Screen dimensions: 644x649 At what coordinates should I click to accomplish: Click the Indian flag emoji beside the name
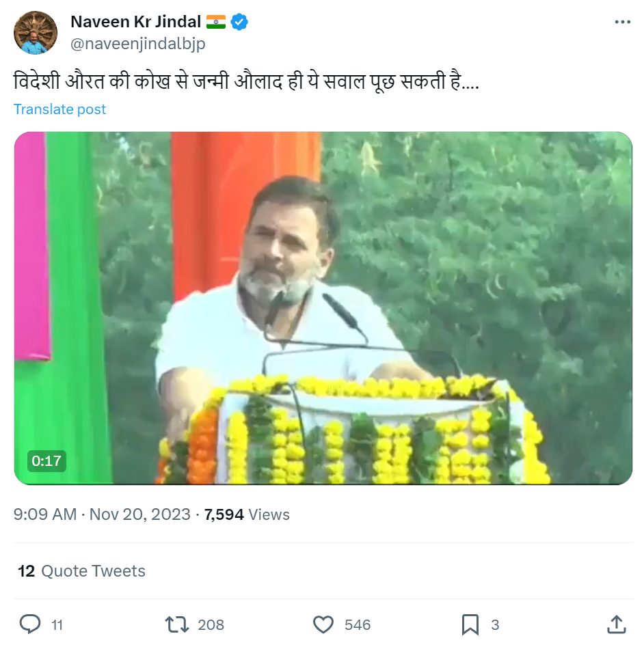coord(216,22)
